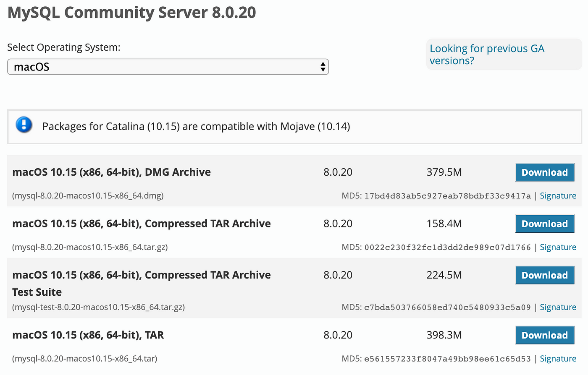Click MD5 hash e561557233f8047a49bb98ee61c65d53
The width and height of the screenshot is (588, 375).
pos(447,359)
